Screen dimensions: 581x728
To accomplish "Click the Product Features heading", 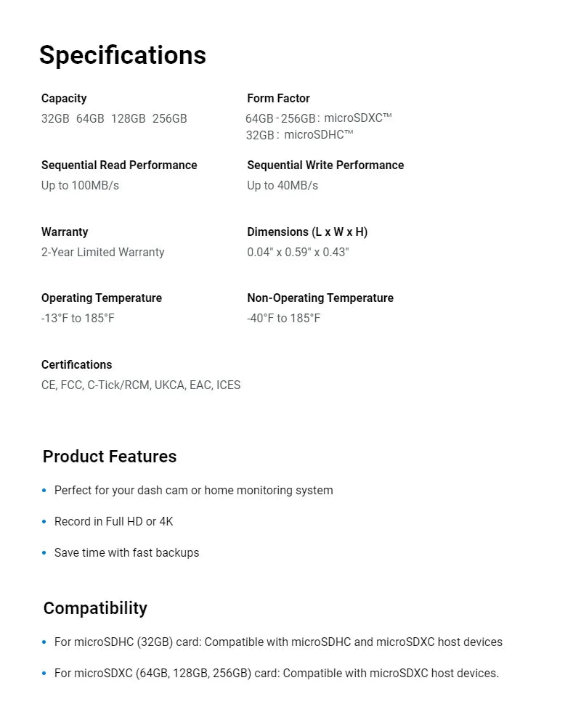I will (x=110, y=456).
